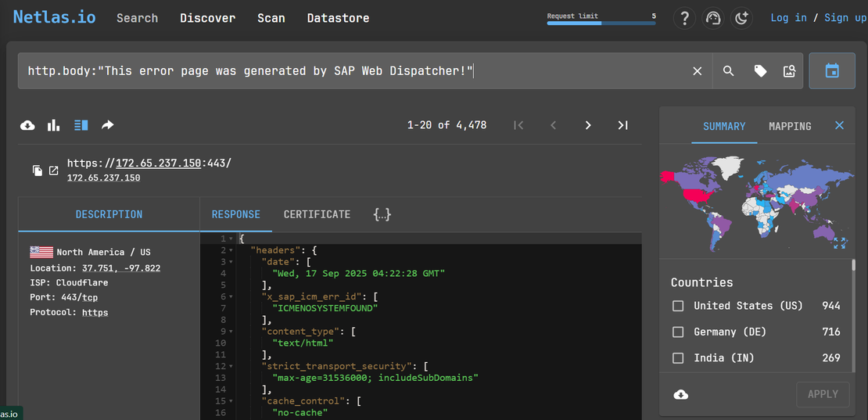Collapse the headers JSON node
Image resolution: width=868 pixels, height=420 pixels.
tap(231, 250)
